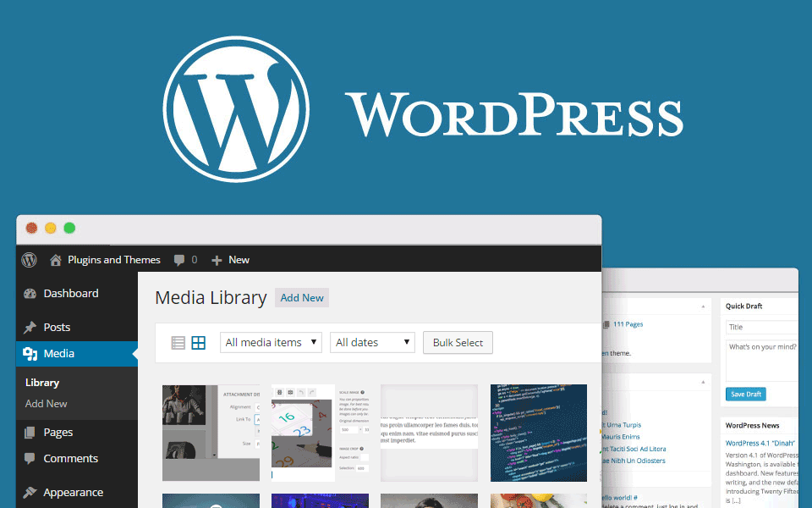Open the Hello world! link
Screen dimensions: 812x508
(x=619, y=498)
